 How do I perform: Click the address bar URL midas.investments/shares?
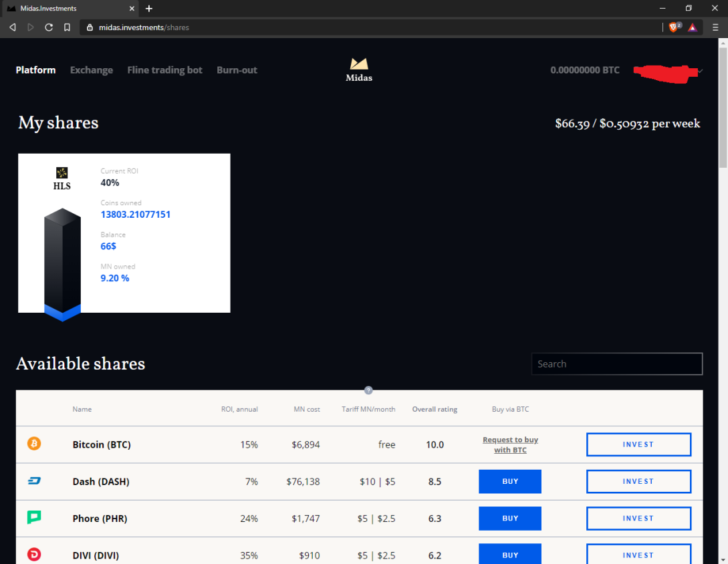coord(144,27)
